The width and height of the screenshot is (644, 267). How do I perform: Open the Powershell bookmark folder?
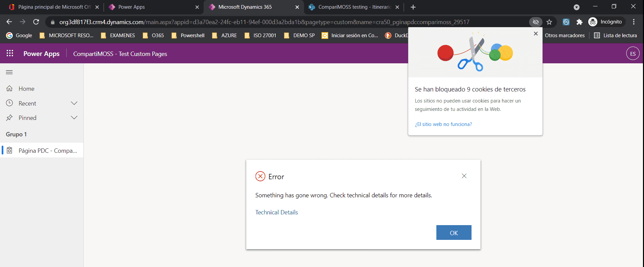(x=188, y=36)
